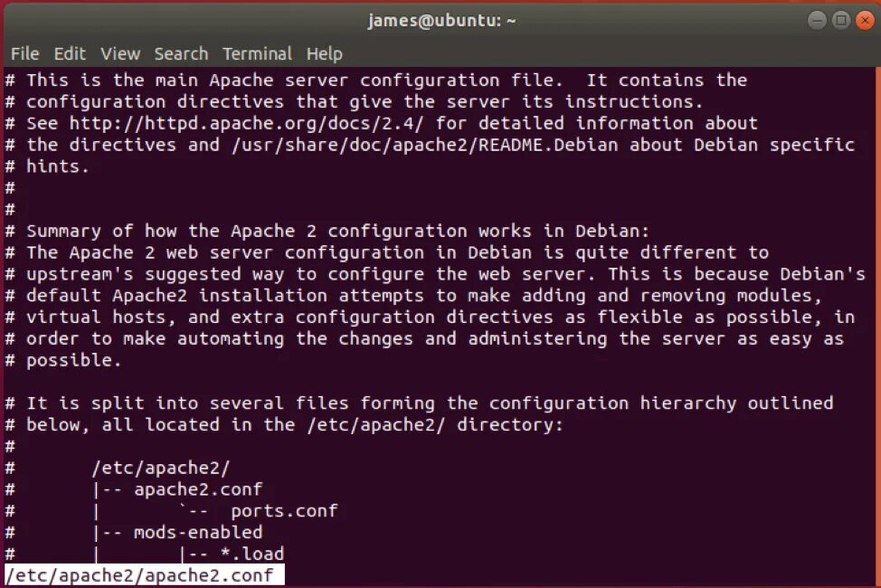The image size is (881, 588).
Task: Click the http://httpd.apache.org/docs/2.4/ URL
Action: (x=247, y=123)
